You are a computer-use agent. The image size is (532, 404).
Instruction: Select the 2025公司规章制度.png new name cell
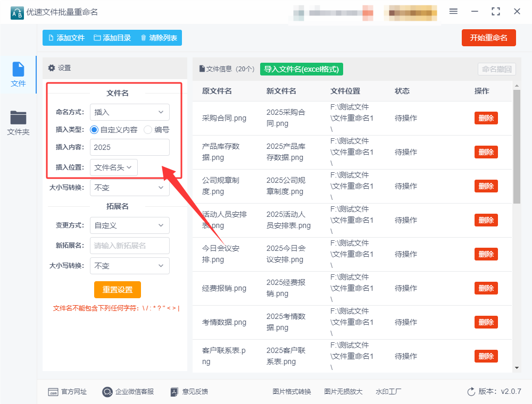[286, 186]
